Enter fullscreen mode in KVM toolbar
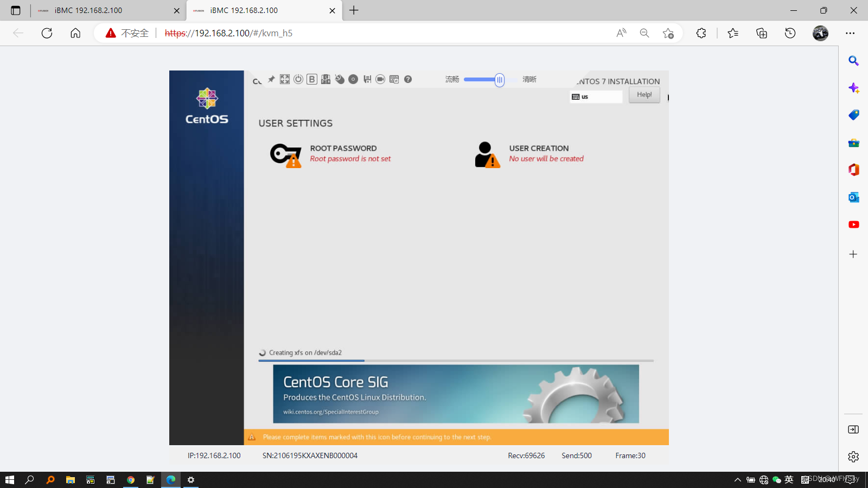Screen dimensions: 868x488 285,79
